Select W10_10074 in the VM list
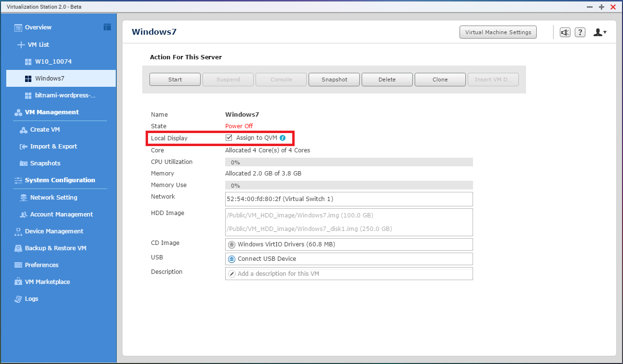The height and width of the screenshot is (364, 623). [x=53, y=62]
